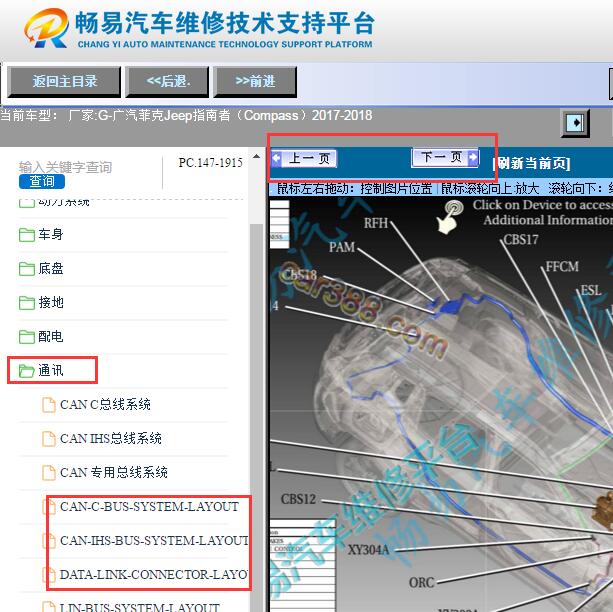Click the PAM device label in diagram
Image resolution: width=613 pixels, height=612 pixels.
(x=342, y=247)
